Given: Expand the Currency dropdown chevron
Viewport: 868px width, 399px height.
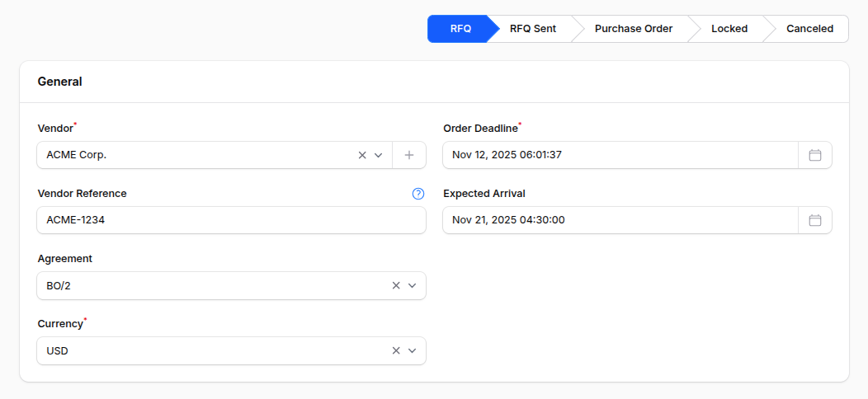Looking at the screenshot, I should pos(413,350).
